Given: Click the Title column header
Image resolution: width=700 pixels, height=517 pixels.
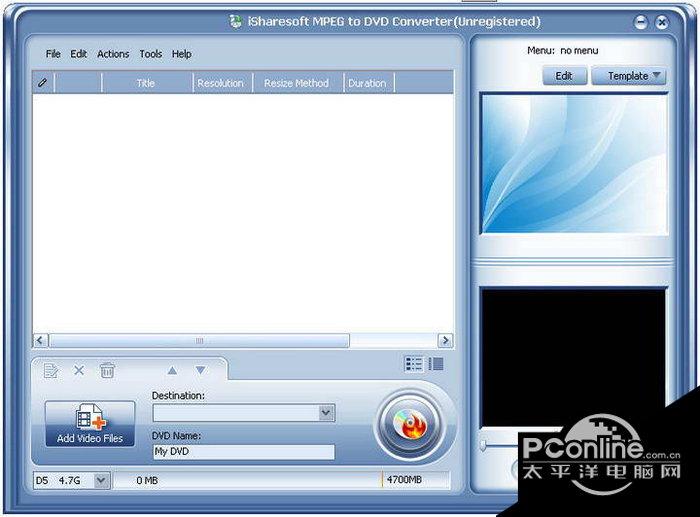Looking at the screenshot, I should click(146, 83).
